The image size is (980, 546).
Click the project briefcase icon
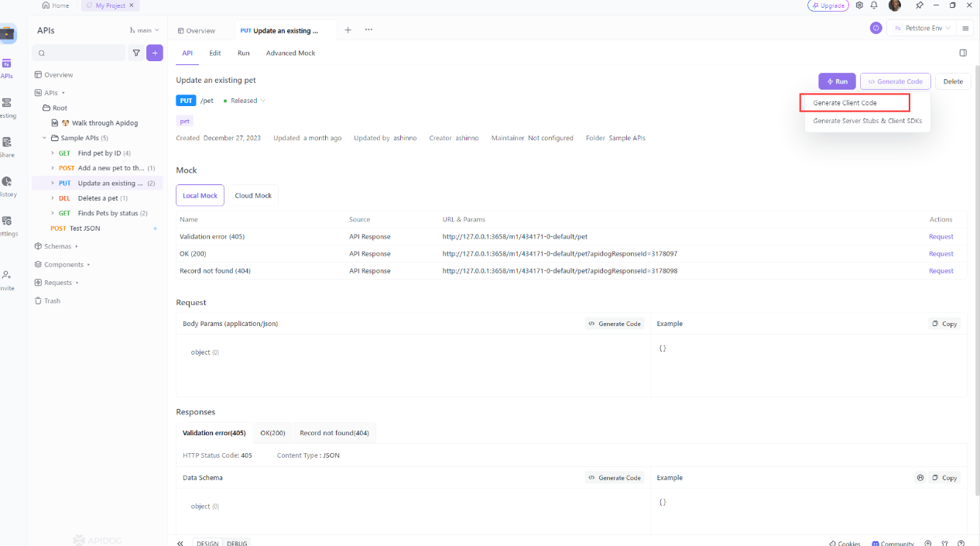point(8,34)
